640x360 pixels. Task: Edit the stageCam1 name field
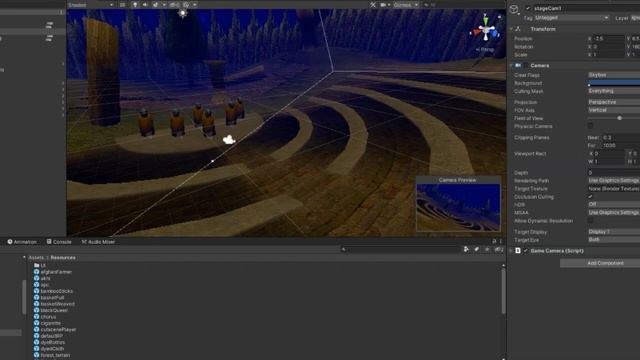[x=586, y=8]
